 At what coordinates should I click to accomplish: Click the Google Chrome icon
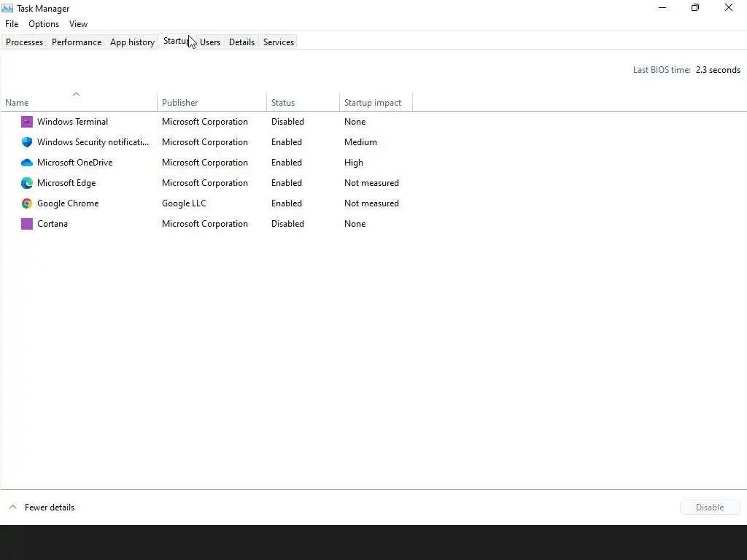27,203
